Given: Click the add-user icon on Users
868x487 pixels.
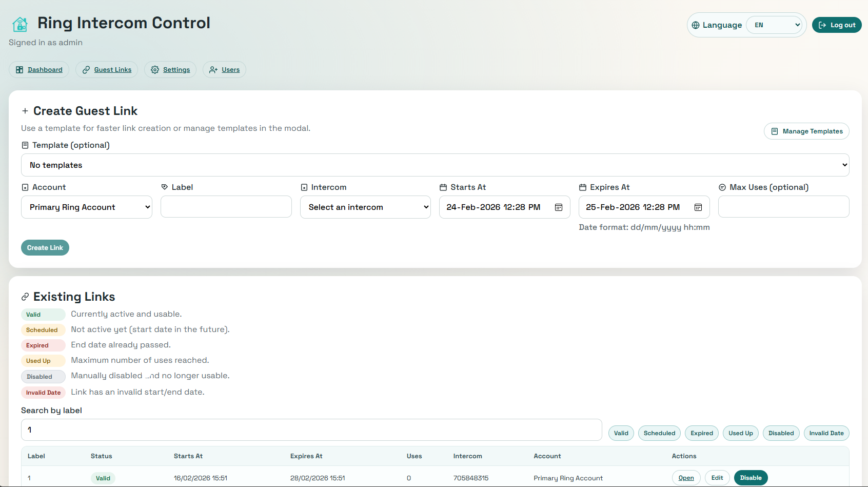Looking at the screenshot, I should (213, 70).
